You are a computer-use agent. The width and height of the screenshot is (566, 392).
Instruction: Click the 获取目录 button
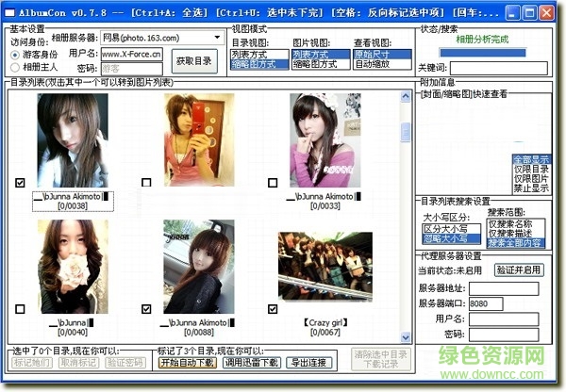(x=194, y=61)
